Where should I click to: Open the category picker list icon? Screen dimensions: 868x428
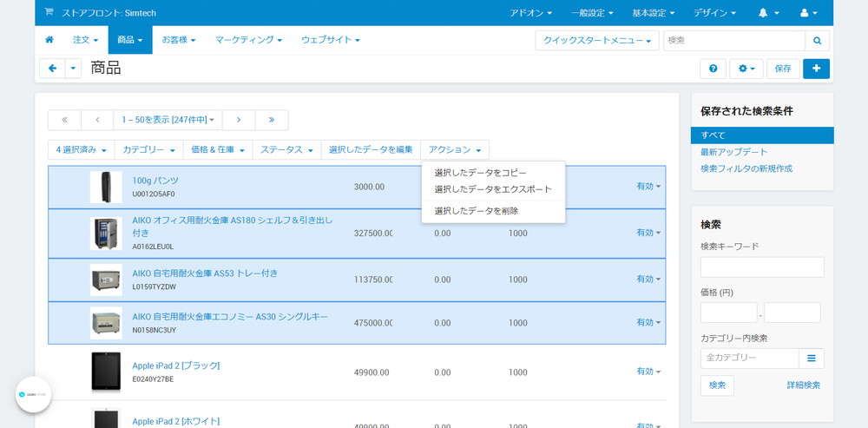coord(811,359)
